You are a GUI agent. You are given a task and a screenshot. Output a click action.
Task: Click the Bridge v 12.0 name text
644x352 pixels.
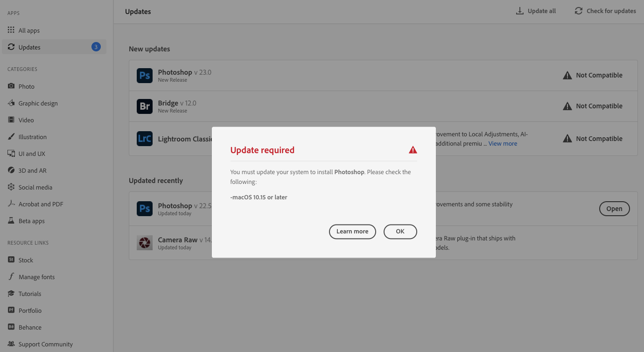pos(177,103)
